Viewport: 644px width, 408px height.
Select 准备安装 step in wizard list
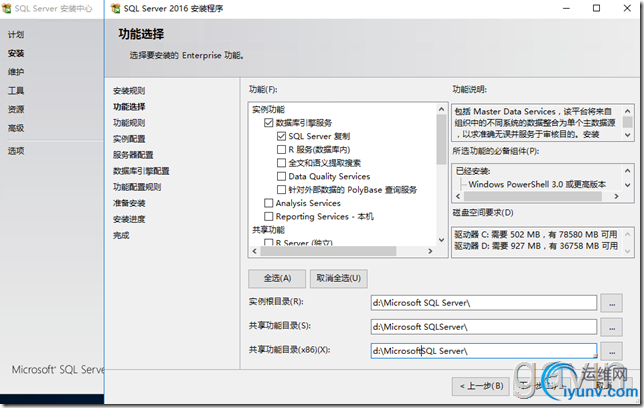[x=129, y=203]
